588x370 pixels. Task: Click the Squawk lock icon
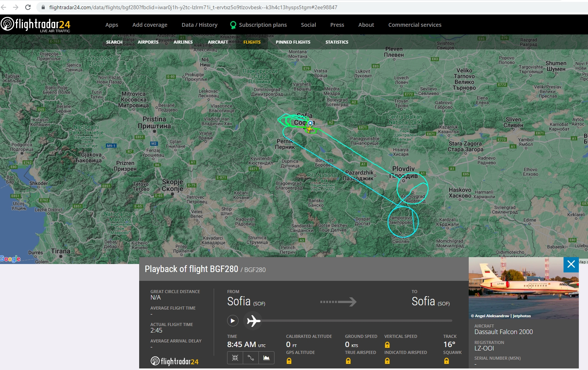pos(447,361)
